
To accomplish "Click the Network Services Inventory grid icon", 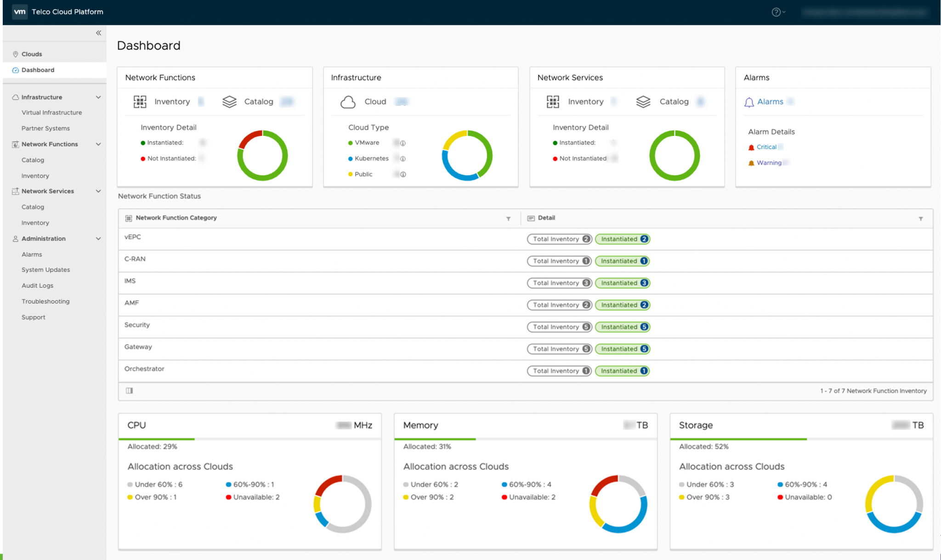I will [553, 102].
